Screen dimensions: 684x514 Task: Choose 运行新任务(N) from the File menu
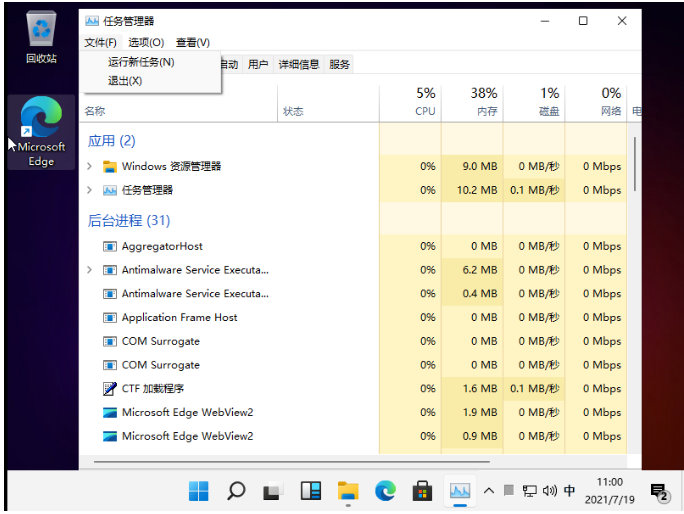tap(141, 62)
